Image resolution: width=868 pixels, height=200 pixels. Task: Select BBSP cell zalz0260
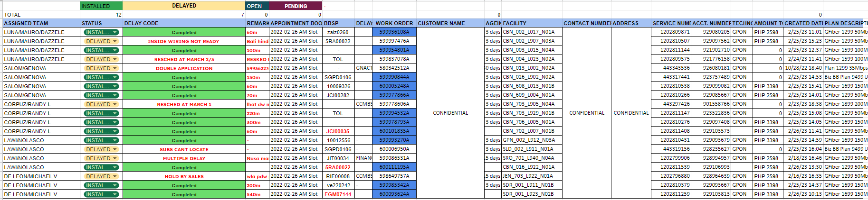click(338, 32)
